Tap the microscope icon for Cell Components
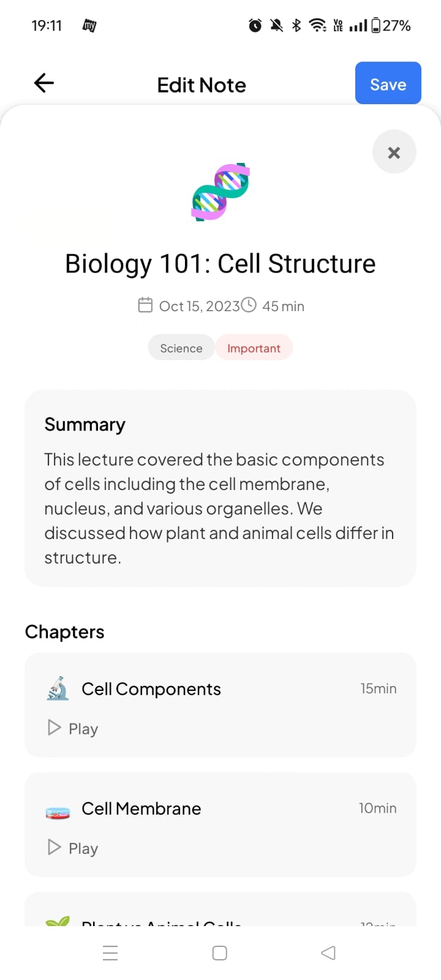 (58, 688)
